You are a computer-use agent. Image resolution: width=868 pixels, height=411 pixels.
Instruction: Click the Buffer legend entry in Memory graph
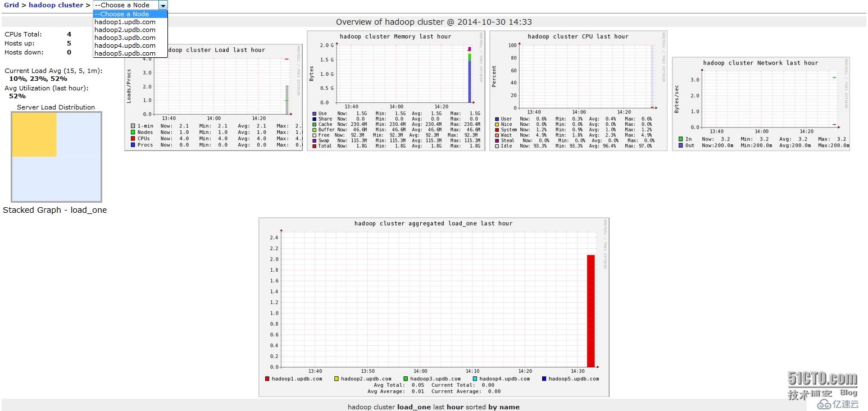click(x=324, y=130)
